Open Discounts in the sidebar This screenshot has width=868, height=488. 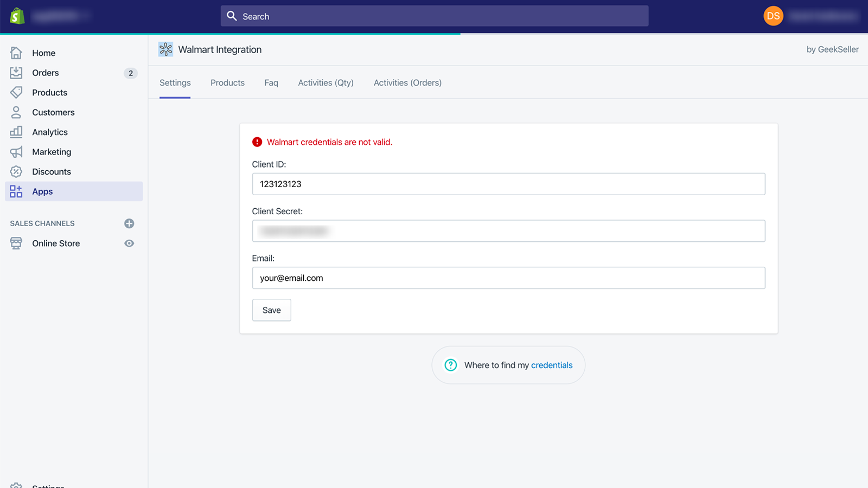pyautogui.click(x=51, y=172)
